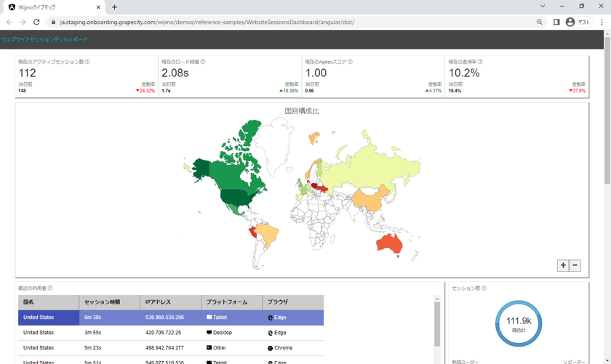Reload the page in browser
This screenshot has width=611, height=364.
coord(36,23)
